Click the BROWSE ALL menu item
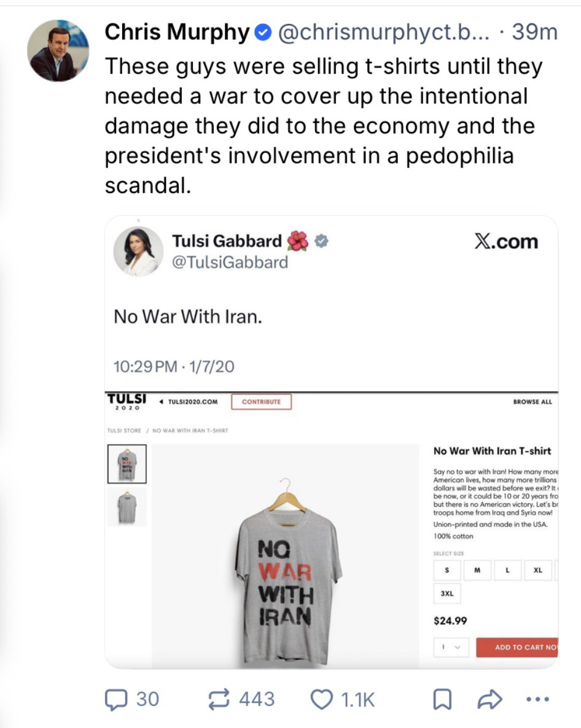Viewport: 581px width, 728px height. (532, 402)
